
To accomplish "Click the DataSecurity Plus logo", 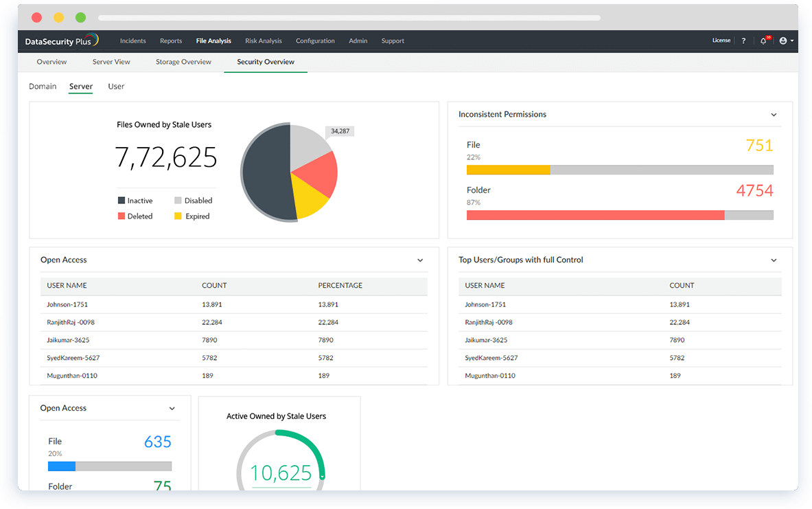I will 62,41.
